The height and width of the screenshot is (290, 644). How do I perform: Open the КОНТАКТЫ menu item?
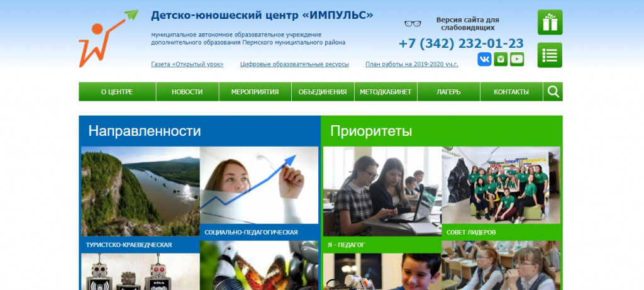(511, 92)
